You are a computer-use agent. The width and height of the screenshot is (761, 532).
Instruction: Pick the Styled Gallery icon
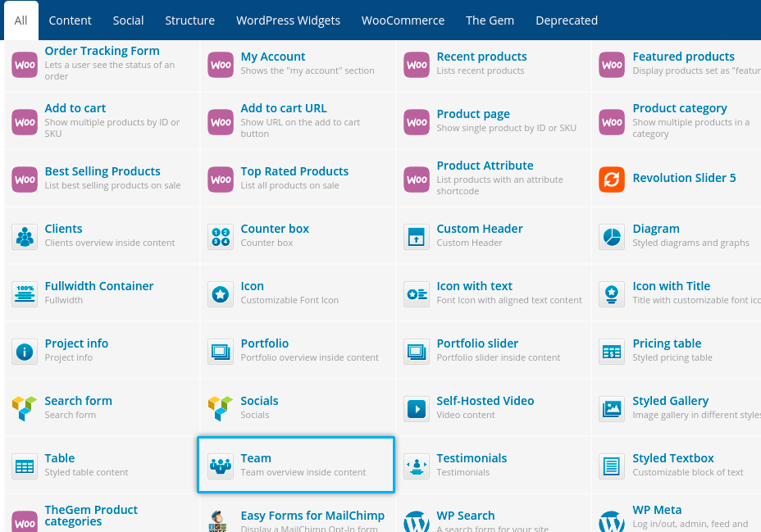(612, 408)
